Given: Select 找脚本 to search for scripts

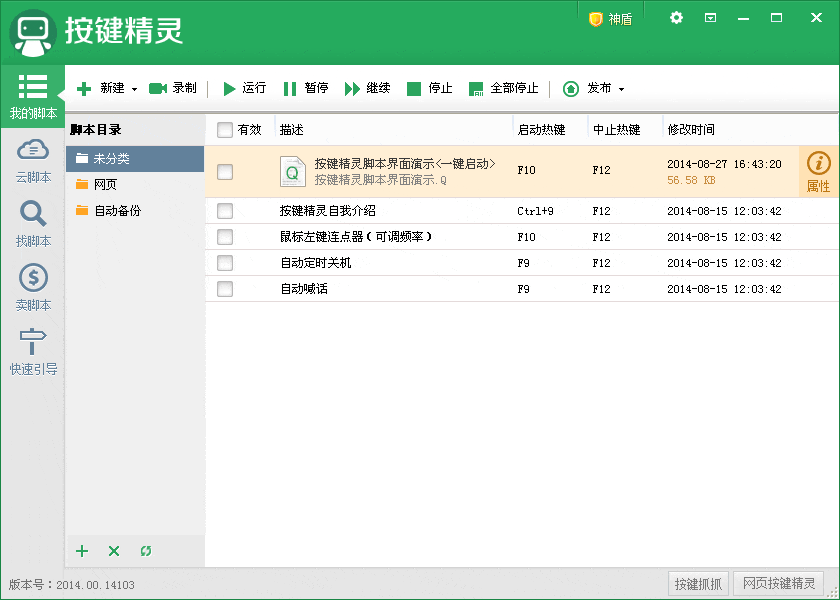Looking at the screenshot, I should tap(33, 225).
